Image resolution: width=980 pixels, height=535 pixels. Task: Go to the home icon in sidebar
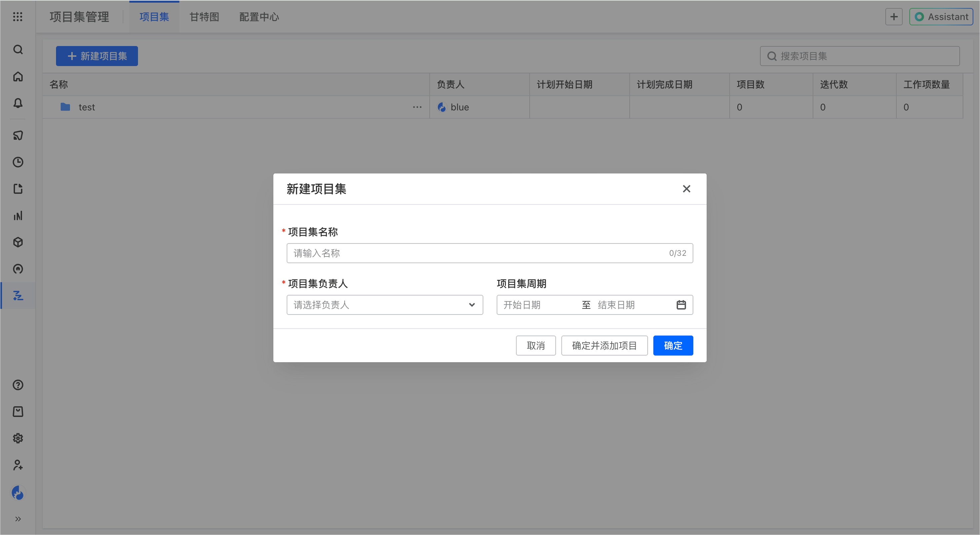pos(18,76)
